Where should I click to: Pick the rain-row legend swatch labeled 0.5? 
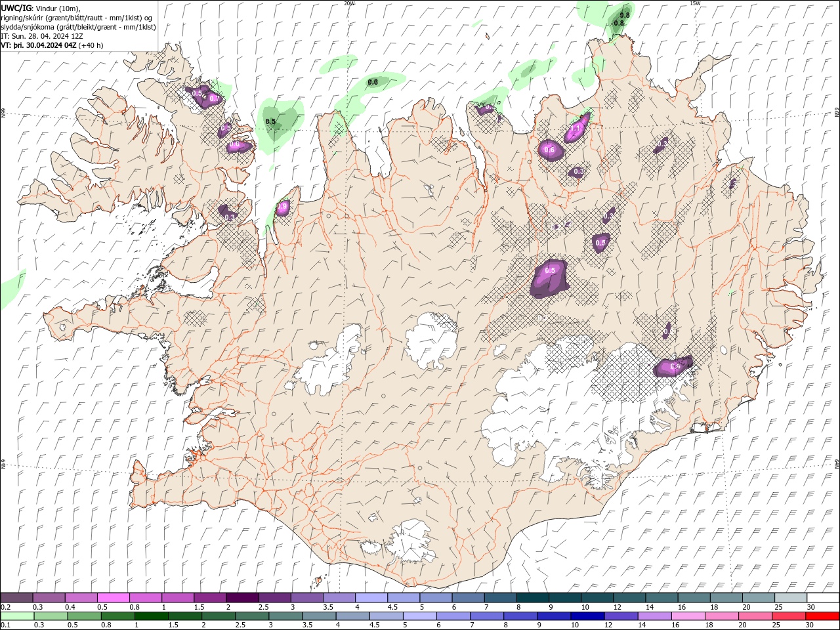pos(84,616)
